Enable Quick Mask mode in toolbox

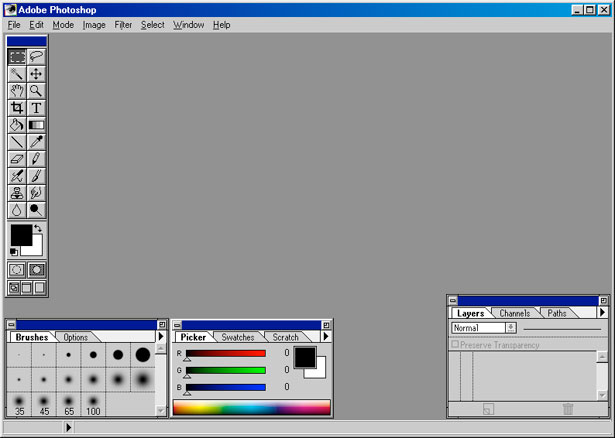[37, 270]
